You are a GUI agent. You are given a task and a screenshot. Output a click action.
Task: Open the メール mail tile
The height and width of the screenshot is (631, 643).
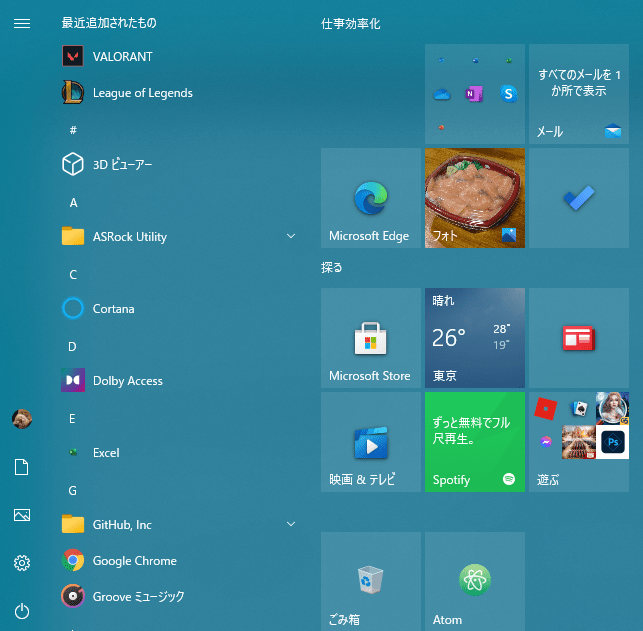(x=579, y=94)
